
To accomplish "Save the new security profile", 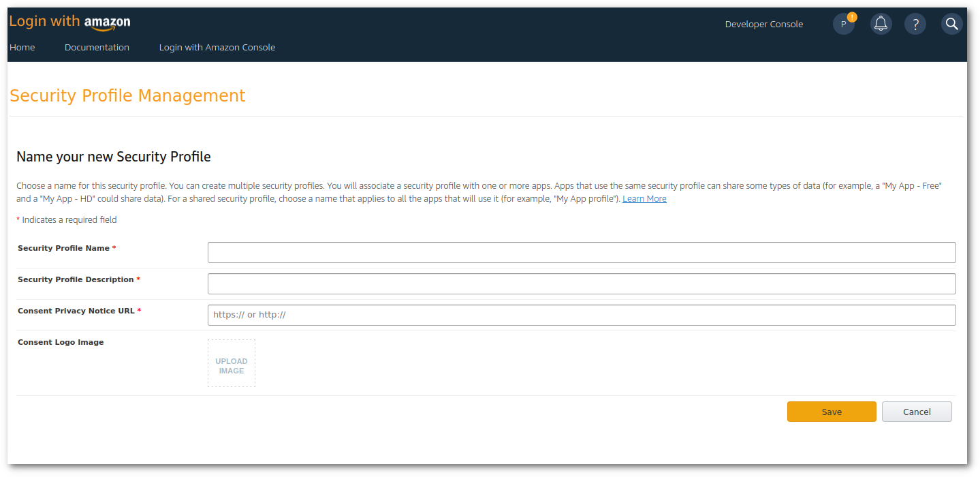I will 832,412.
